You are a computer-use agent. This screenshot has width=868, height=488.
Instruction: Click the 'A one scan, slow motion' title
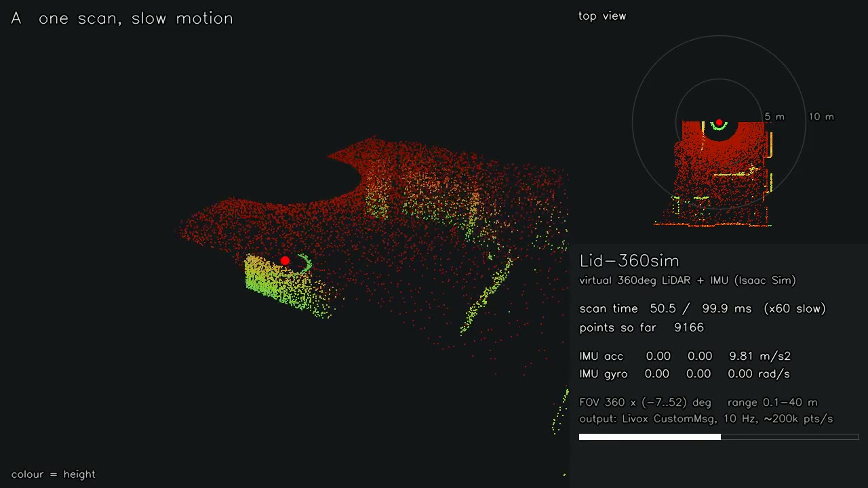(122, 18)
